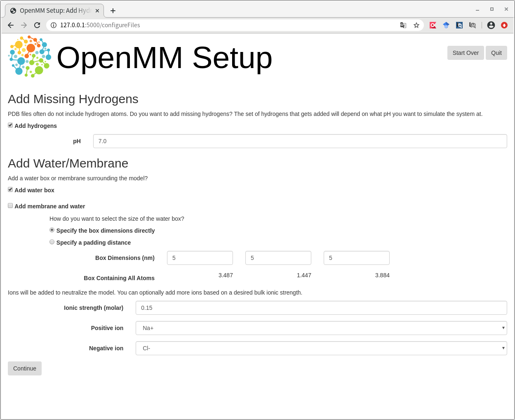Screen dimensions: 515x420
Task: Expand the Negative ion dropdown
Action: pyautogui.click(x=321, y=348)
